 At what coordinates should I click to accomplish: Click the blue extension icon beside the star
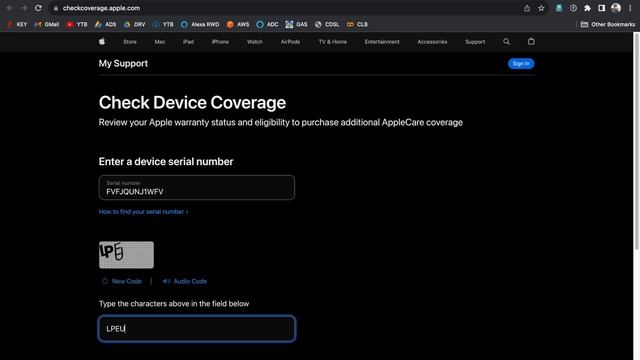[559, 8]
